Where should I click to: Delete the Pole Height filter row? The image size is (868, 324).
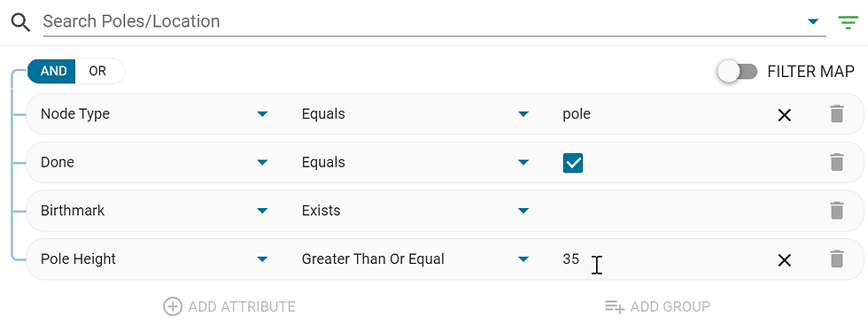836,259
